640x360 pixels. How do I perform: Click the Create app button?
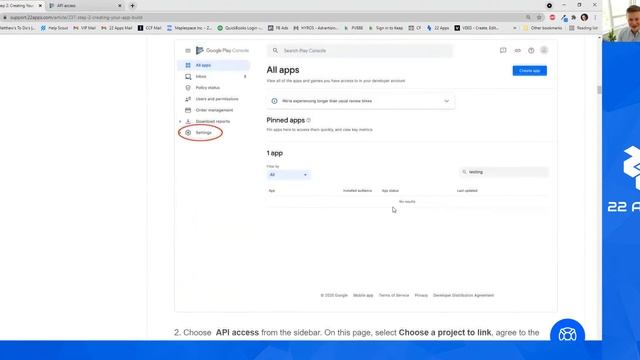pyautogui.click(x=529, y=71)
